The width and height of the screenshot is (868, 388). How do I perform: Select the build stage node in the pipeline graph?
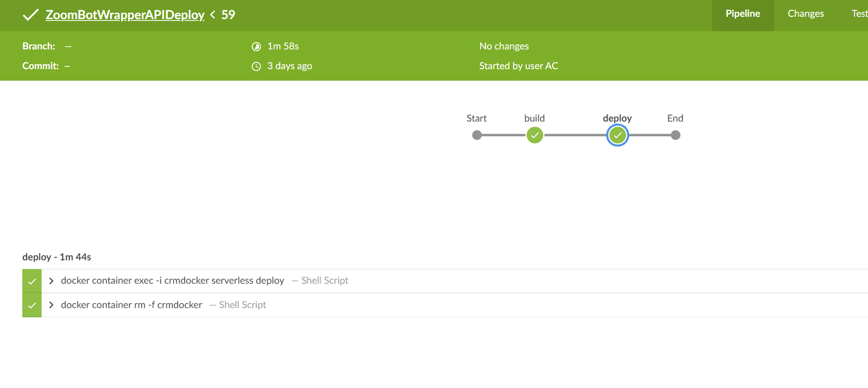(535, 134)
